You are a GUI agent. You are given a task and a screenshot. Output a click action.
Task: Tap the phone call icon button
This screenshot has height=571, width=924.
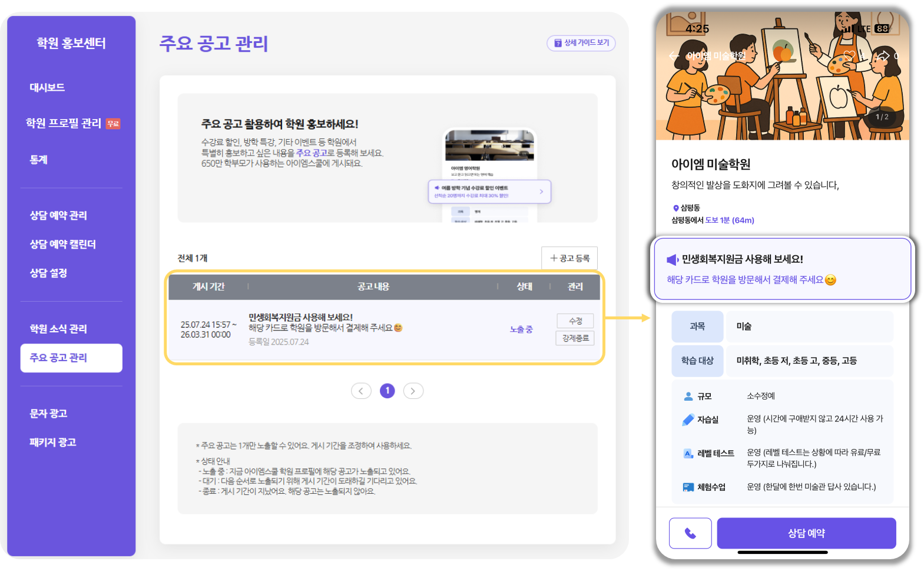pyautogui.click(x=690, y=533)
